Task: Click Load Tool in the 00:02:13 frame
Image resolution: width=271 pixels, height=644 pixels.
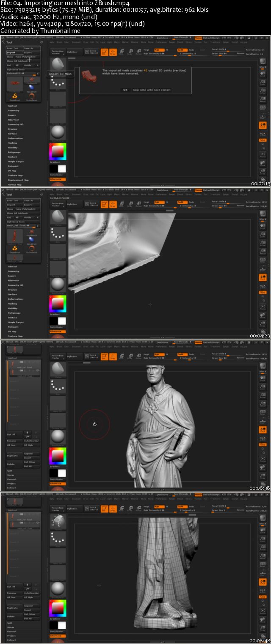Action: click(15, 48)
